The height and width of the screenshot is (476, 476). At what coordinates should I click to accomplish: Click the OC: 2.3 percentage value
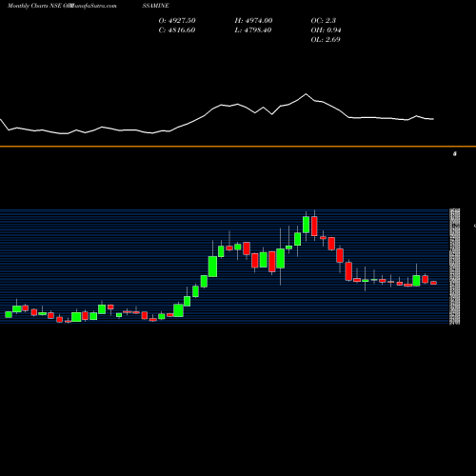click(323, 21)
